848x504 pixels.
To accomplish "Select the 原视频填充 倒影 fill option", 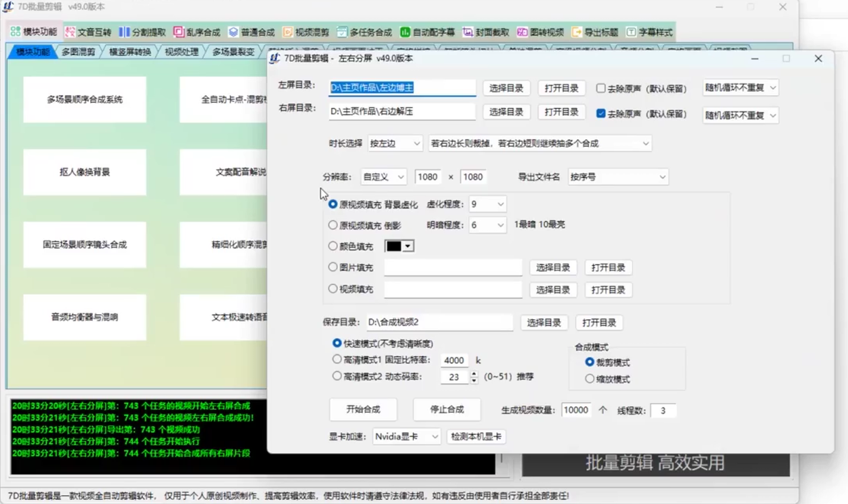I will coord(333,224).
